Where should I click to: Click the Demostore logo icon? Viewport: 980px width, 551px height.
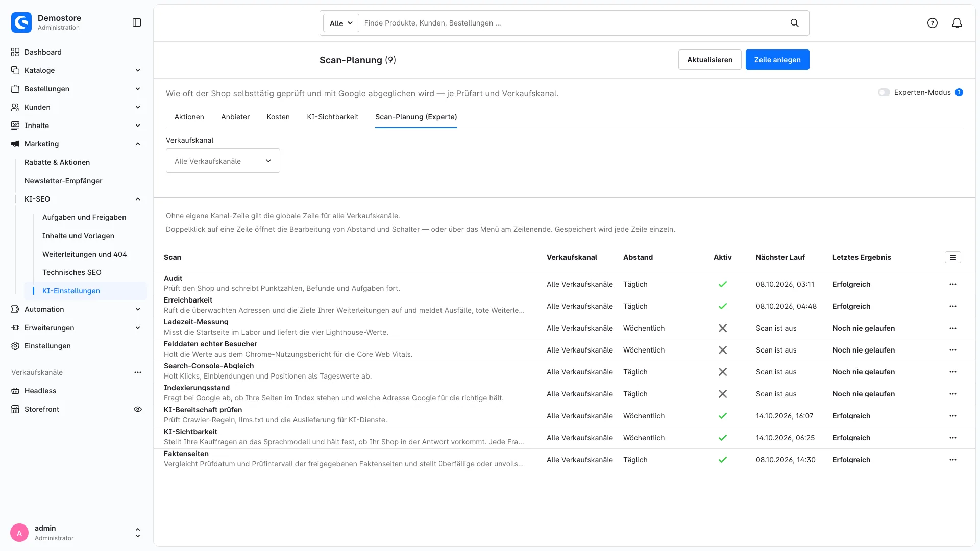tap(21, 22)
